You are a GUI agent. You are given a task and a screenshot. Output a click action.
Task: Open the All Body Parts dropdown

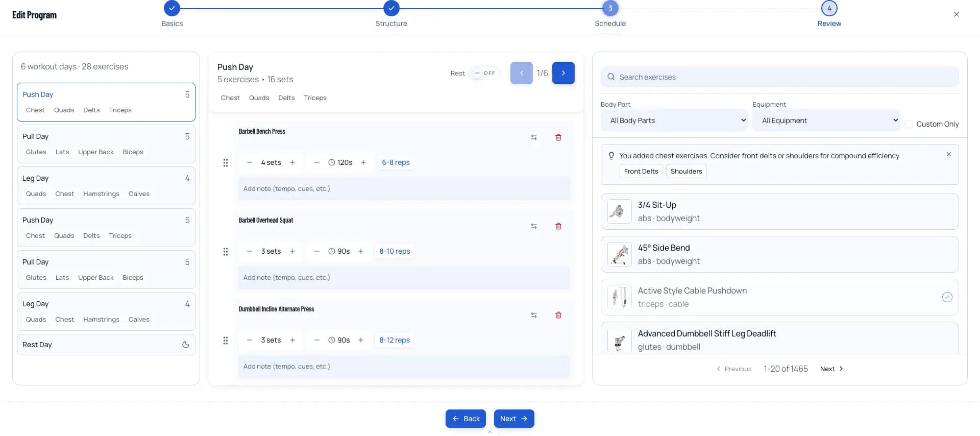(x=674, y=120)
